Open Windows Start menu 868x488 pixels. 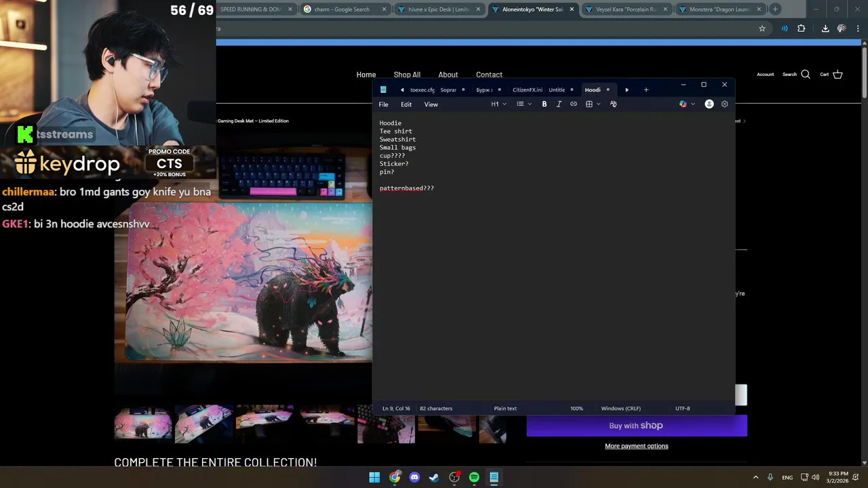(x=374, y=477)
